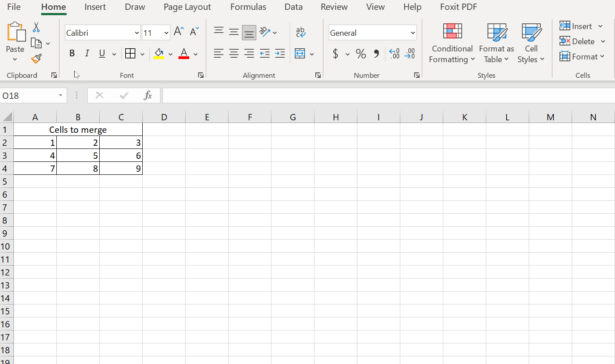Viewport: 615px width, 364px height.
Task: Select column D header
Action: [x=164, y=117]
